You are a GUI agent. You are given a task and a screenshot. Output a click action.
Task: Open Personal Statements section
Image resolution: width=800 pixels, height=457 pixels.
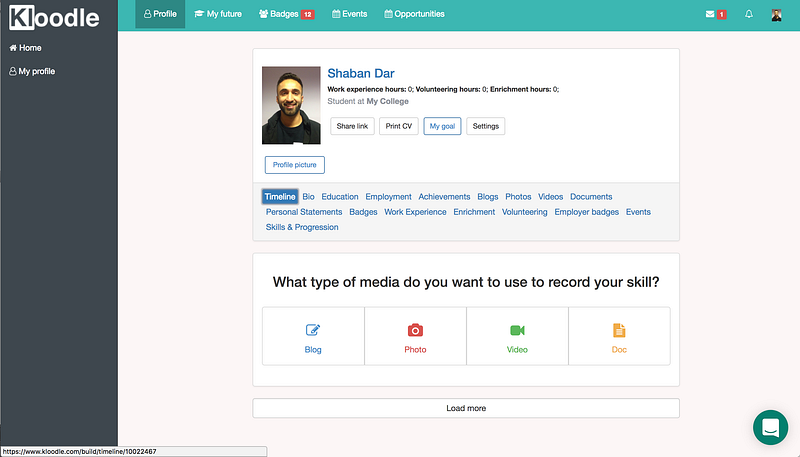point(304,212)
